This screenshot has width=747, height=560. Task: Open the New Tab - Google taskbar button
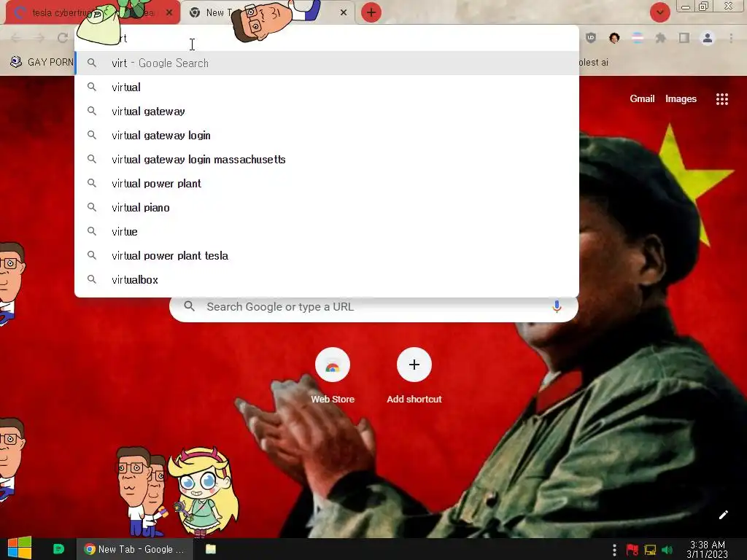click(x=135, y=549)
